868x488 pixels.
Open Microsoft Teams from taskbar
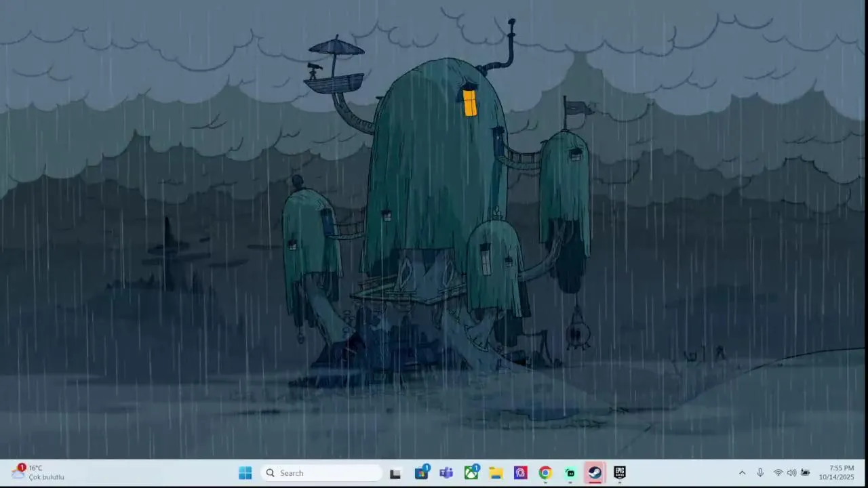click(x=446, y=473)
